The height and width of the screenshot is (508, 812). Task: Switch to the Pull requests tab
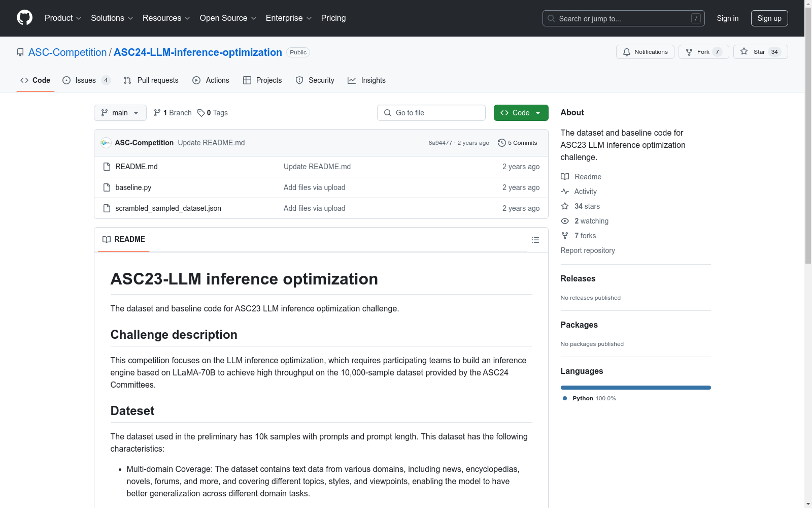(x=151, y=80)
